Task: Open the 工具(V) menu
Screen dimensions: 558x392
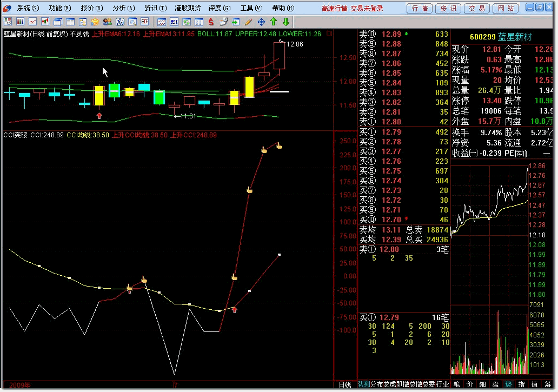Action: (x=251, y=8)
